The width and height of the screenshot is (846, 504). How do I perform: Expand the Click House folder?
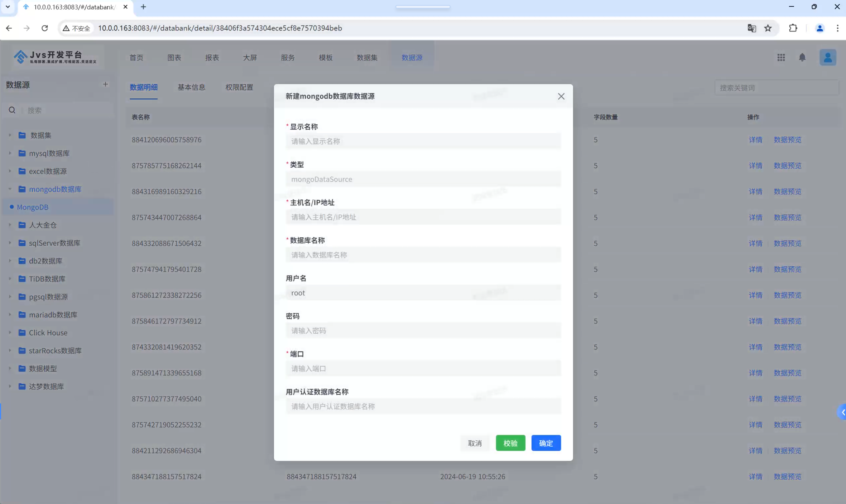10,333
